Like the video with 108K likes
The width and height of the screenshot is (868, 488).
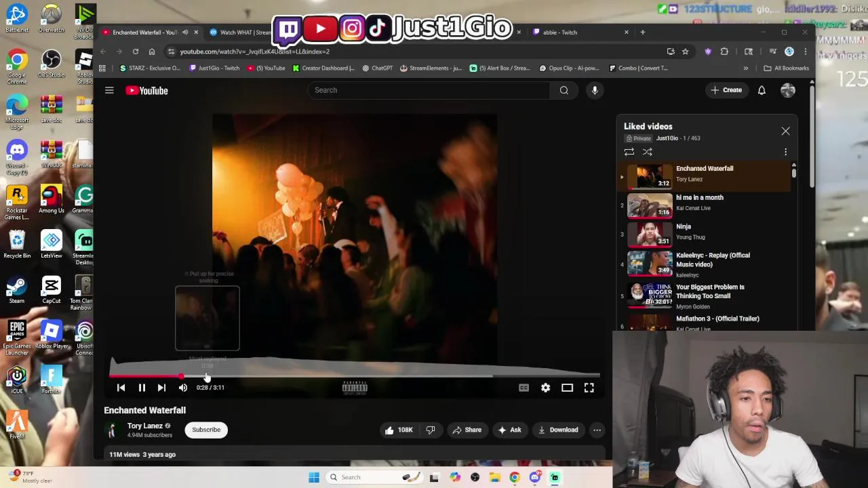point(399,430)
